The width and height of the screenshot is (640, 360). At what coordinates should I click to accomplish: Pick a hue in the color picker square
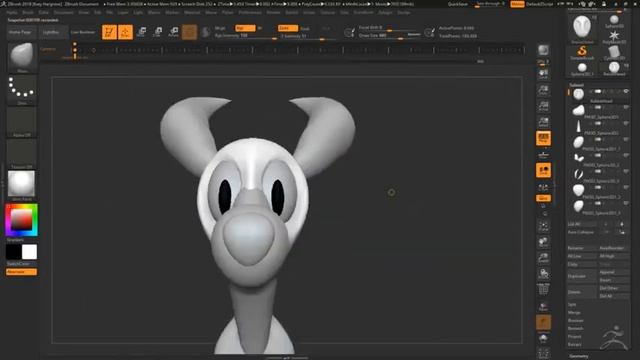tap(22, 220)
